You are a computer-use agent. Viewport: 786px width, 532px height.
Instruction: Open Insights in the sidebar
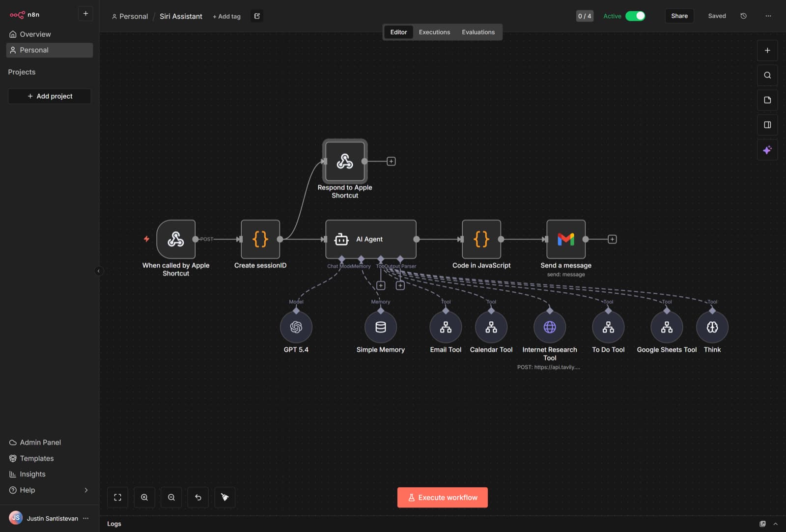tap(49, 474)
